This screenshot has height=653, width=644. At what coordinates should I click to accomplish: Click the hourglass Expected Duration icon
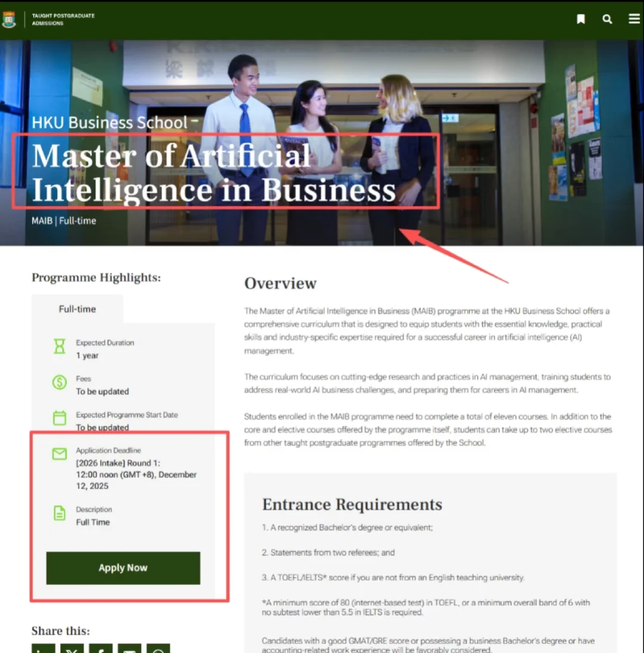coord(60,346)
